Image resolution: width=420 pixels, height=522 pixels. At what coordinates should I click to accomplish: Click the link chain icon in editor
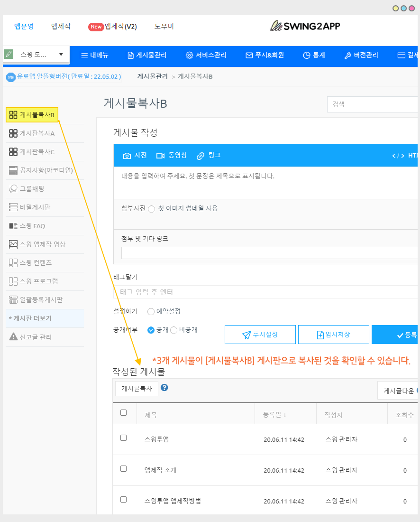[x=201, y=156]
